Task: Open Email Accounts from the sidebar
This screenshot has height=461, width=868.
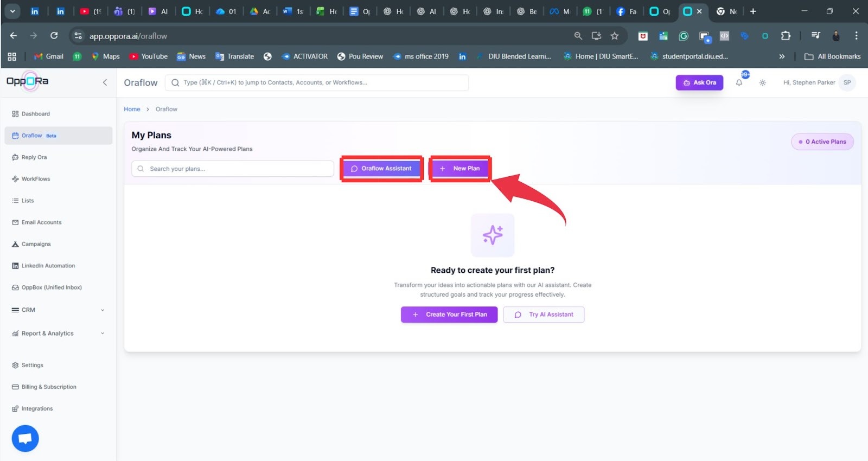Action: pos(41,222)
